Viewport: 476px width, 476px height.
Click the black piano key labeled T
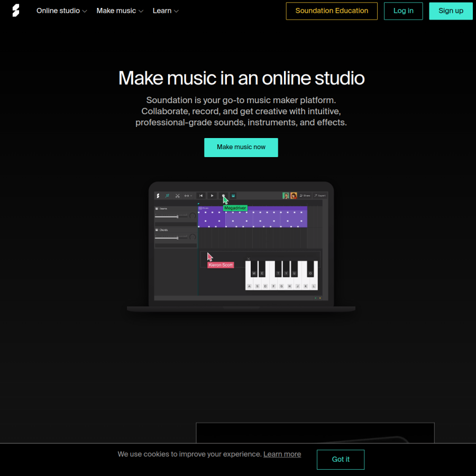(278, 270)
